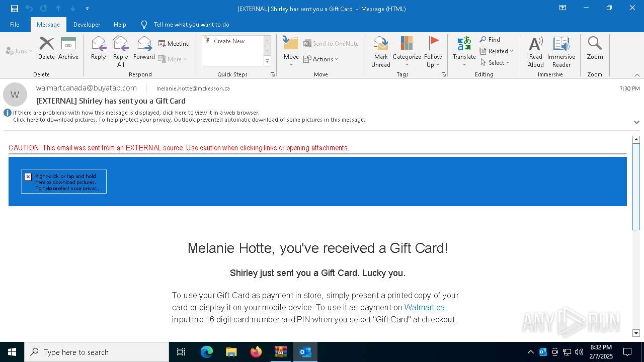Open the Select dropdown
644x362 pixels.
(x=495, y=63)
